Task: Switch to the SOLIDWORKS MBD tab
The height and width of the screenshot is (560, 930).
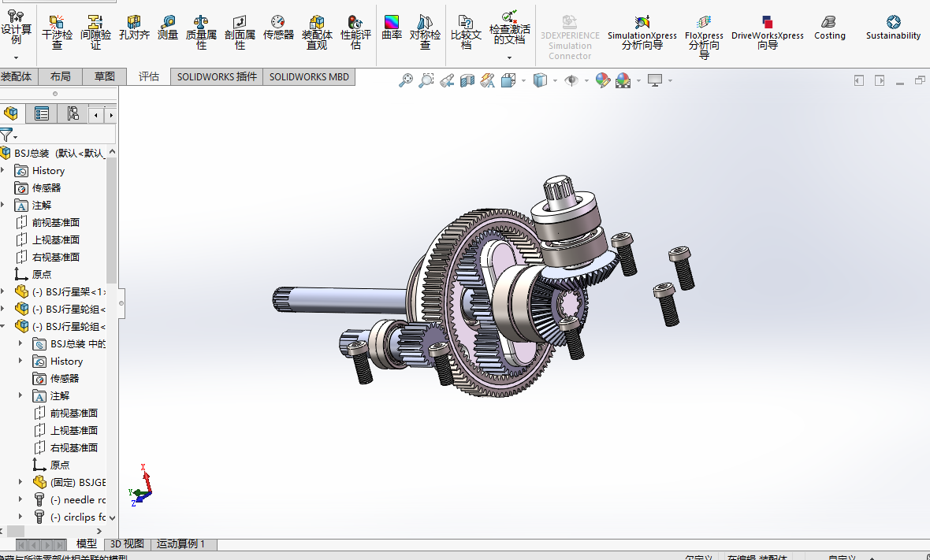Action: pos(309,76)
